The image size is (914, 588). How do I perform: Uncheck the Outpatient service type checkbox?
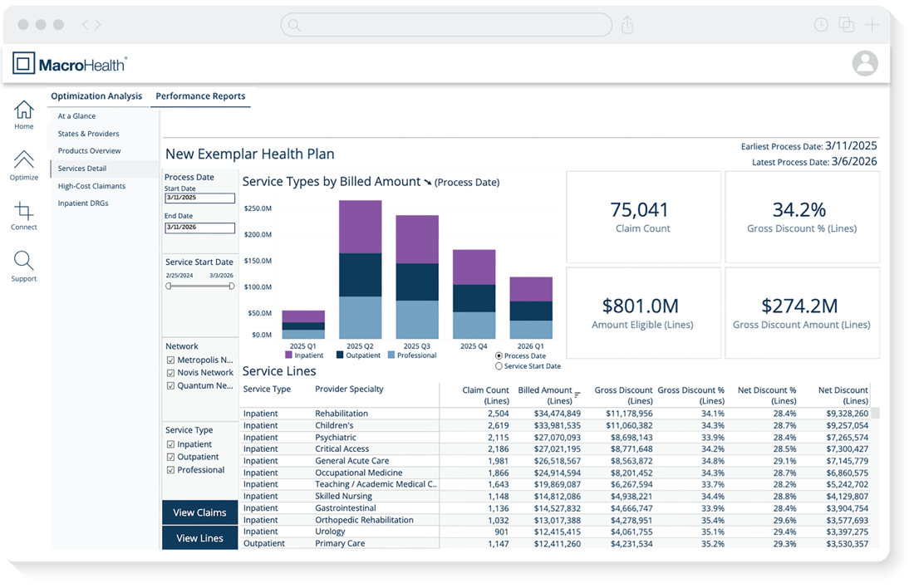coord(171,458)
